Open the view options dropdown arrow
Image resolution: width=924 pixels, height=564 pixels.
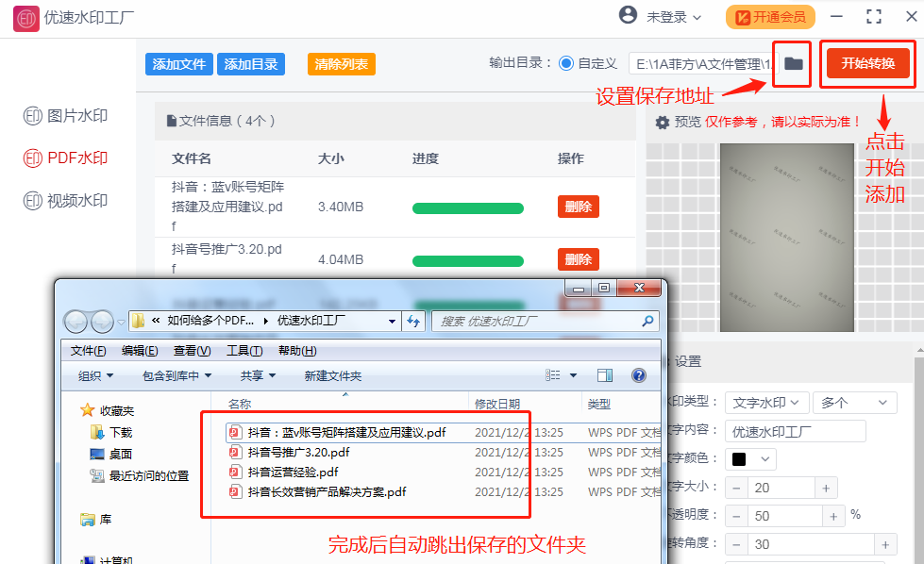coord(574,375)
